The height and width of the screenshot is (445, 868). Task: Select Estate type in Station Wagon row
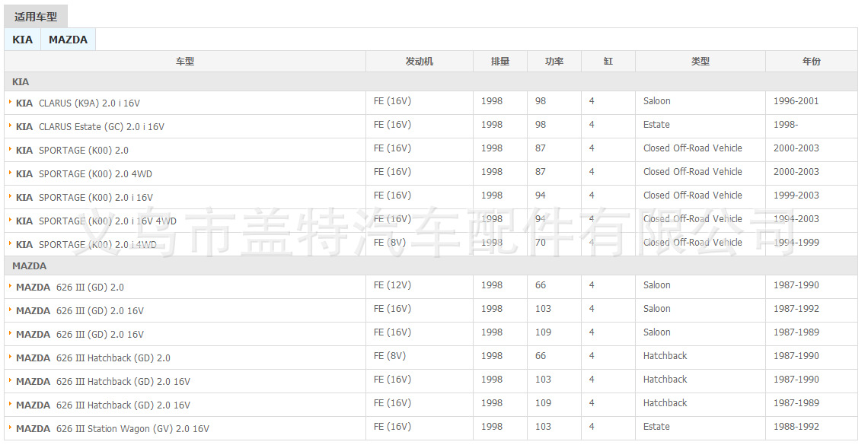pyautogui.click(x=656, y=427)
